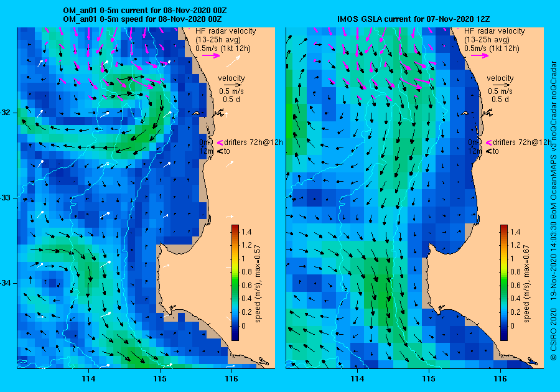Click the 114 longitude label under left map
This screenshot has width=560, height=392.
pos(88,379)
